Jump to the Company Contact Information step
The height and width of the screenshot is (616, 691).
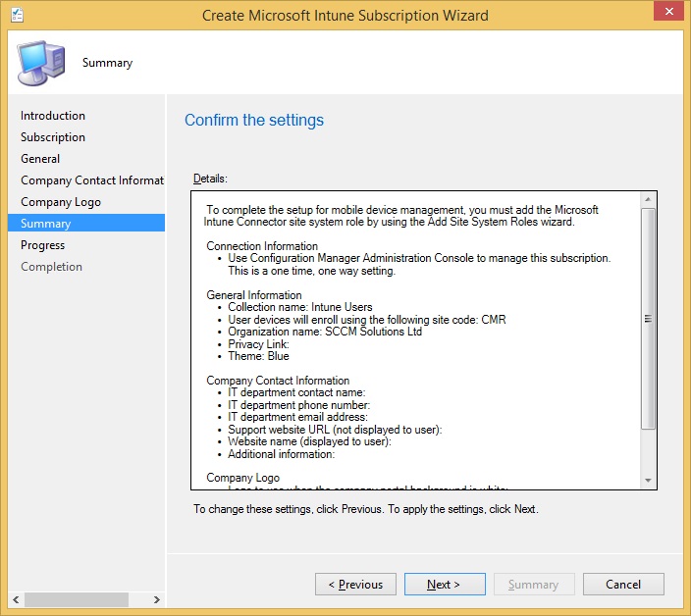[91, 180]
